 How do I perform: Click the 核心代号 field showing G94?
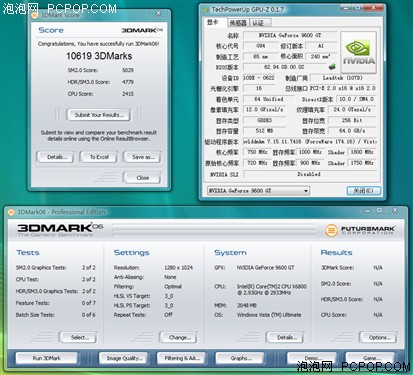[260, 46]
